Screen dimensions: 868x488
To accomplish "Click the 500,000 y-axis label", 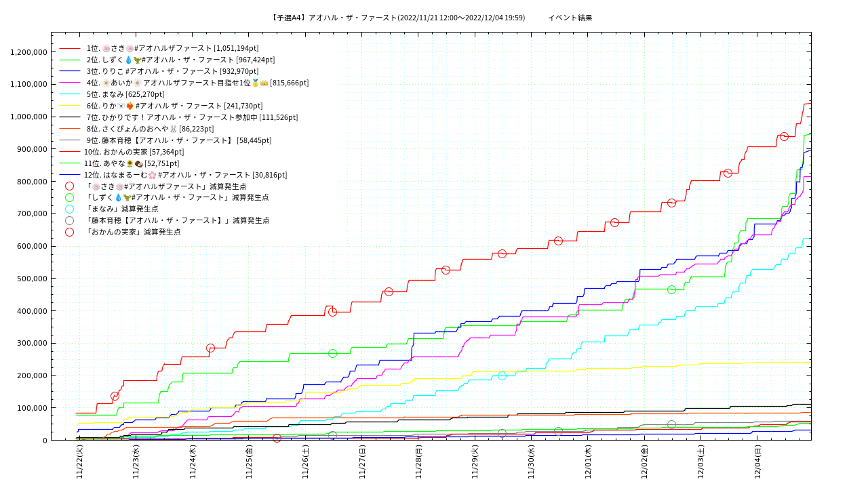I will click(x=31, y=279).
